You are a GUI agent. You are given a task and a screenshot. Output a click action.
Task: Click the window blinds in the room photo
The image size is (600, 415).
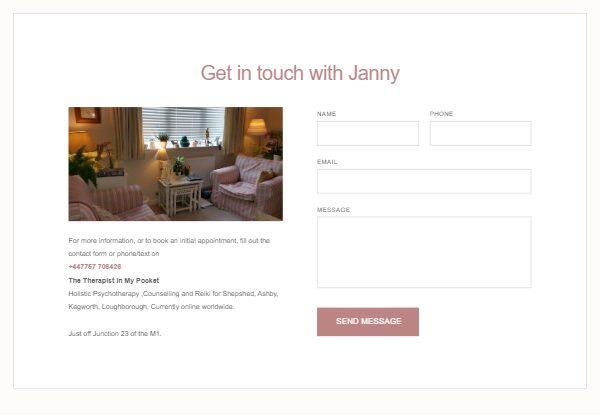(183, 124)
